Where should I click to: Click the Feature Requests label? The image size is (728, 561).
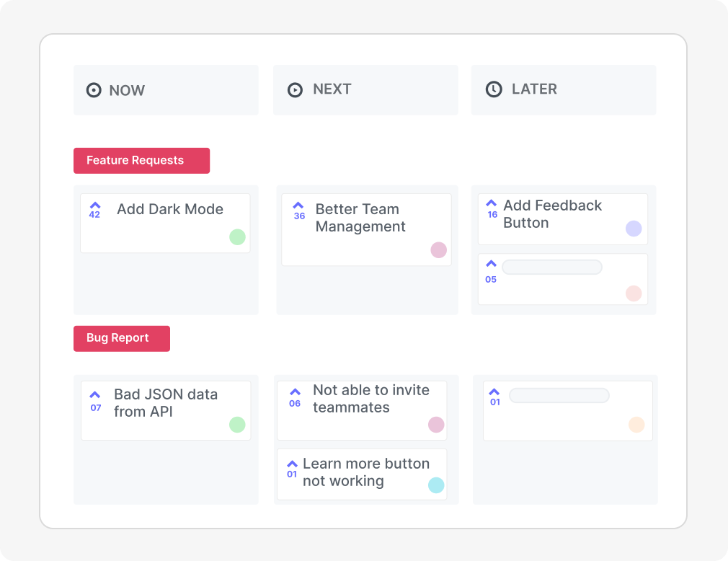point(141,161)
